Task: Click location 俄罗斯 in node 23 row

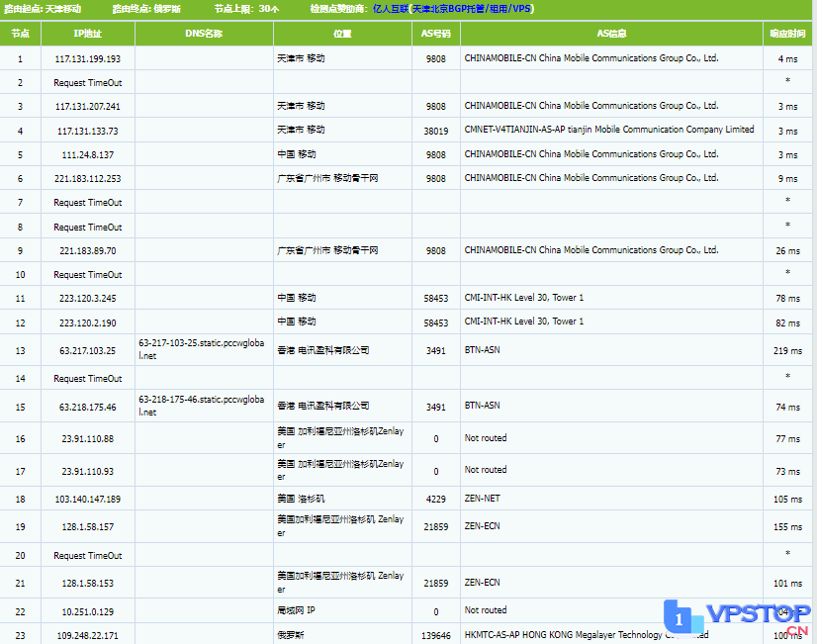Action: point(290,635)
